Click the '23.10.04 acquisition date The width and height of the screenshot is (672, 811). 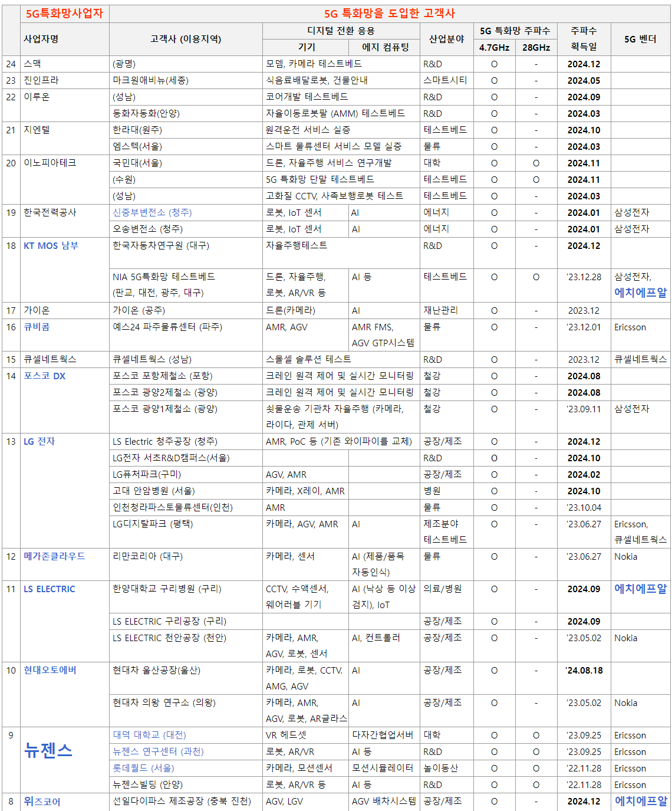coord(584,507)
